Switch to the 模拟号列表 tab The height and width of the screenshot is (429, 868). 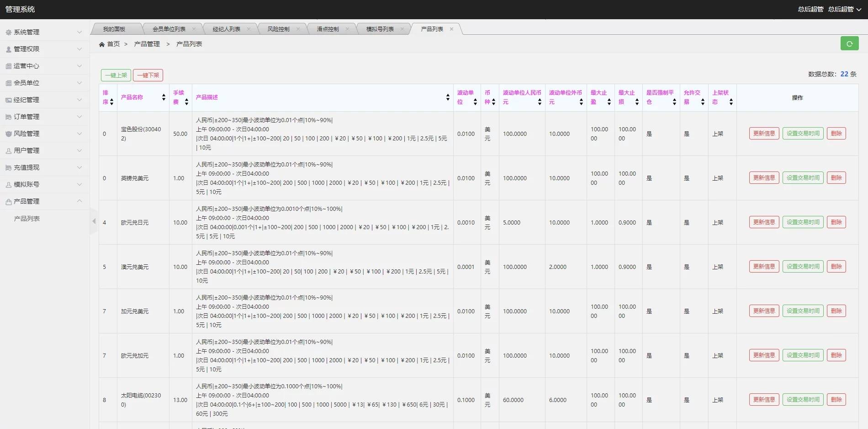[x=380, y=29]
